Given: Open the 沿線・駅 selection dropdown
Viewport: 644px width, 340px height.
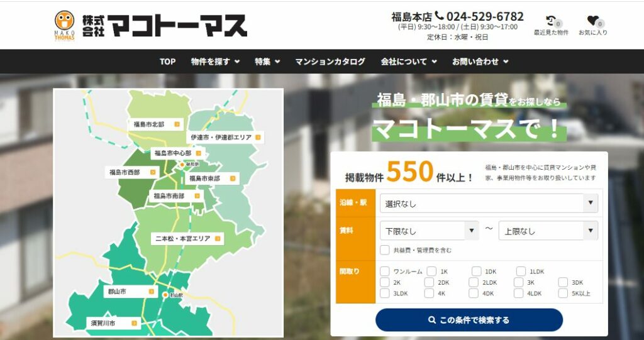Looking at the screenshot, I should coord(488,204).
